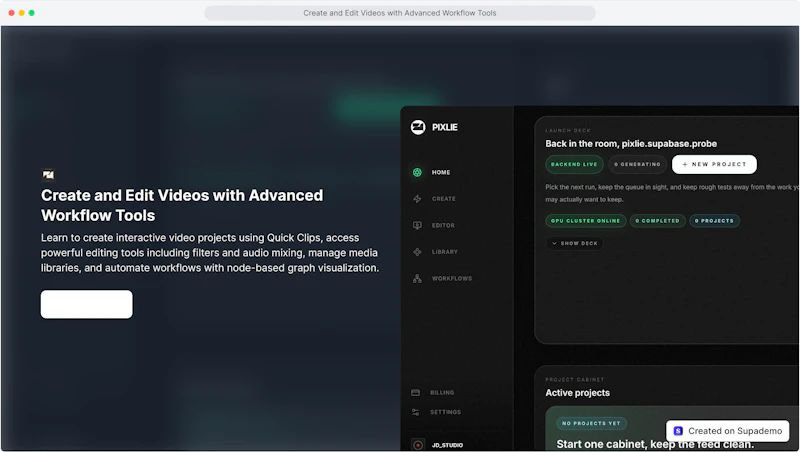Click the 0 Projects badge
The width and height of the screenshot is (800, 452).
point(714,221)
